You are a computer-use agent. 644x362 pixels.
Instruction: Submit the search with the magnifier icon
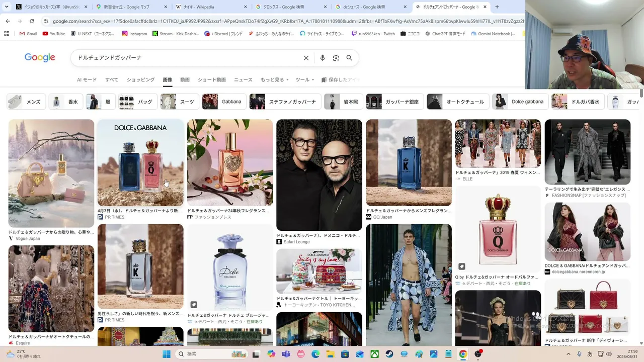[349, 58]
